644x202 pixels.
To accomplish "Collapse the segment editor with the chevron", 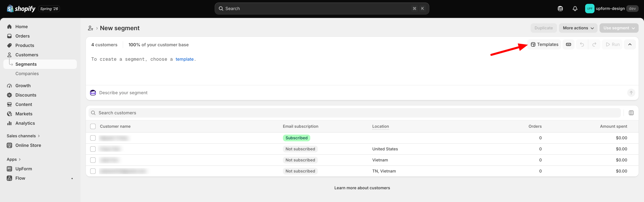I will click(x=630, y=45).
